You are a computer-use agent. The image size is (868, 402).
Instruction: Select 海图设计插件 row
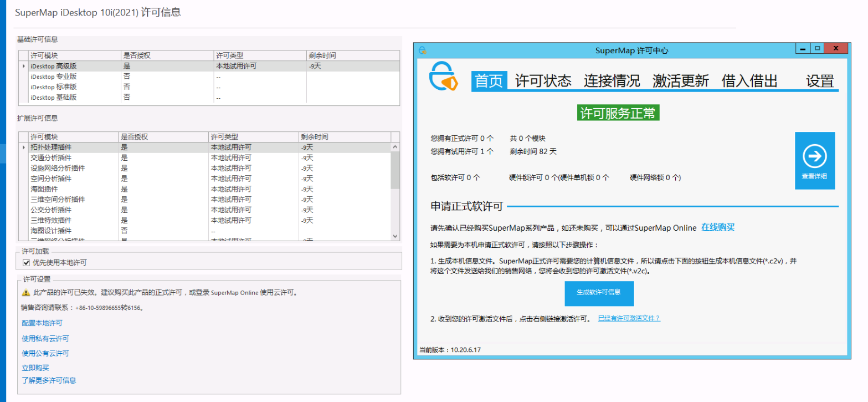point(205,230)
